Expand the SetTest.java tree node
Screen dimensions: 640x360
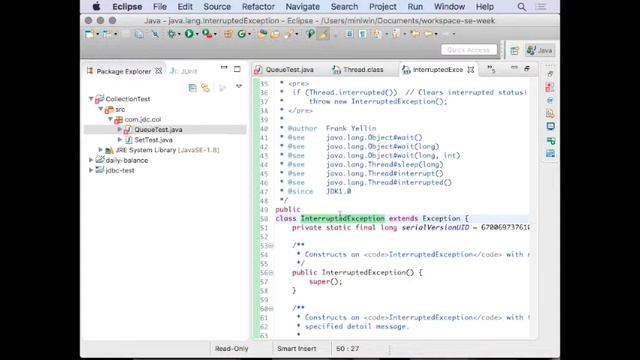120,140
